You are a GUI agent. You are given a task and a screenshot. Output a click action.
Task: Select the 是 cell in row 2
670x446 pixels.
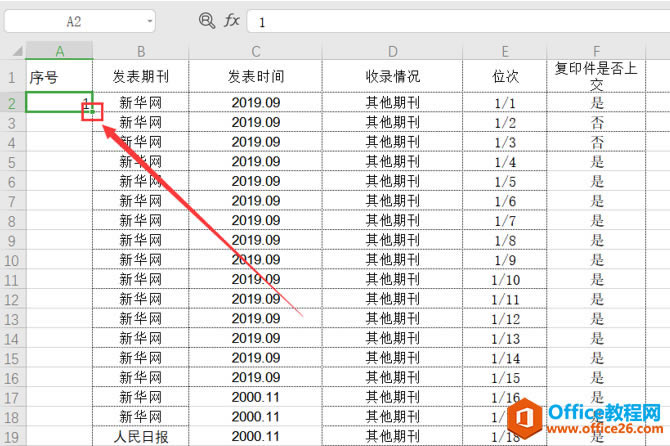(596, 103)
